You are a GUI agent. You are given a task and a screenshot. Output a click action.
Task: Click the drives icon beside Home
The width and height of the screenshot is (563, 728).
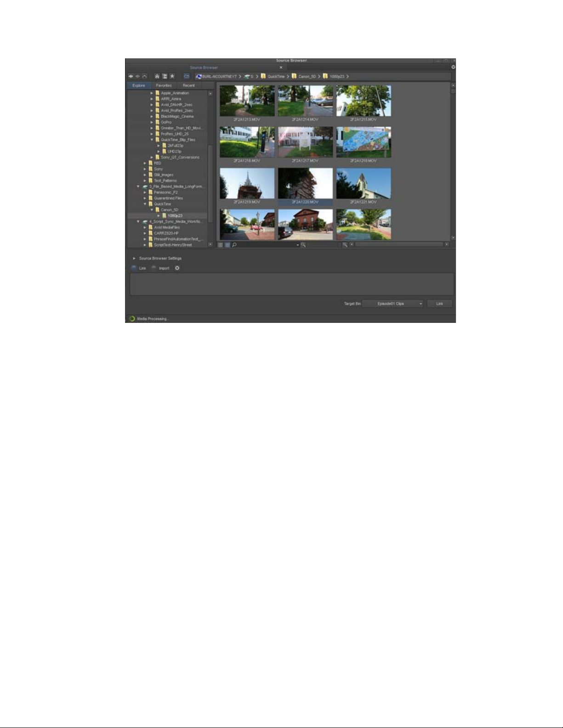[165, 76]
